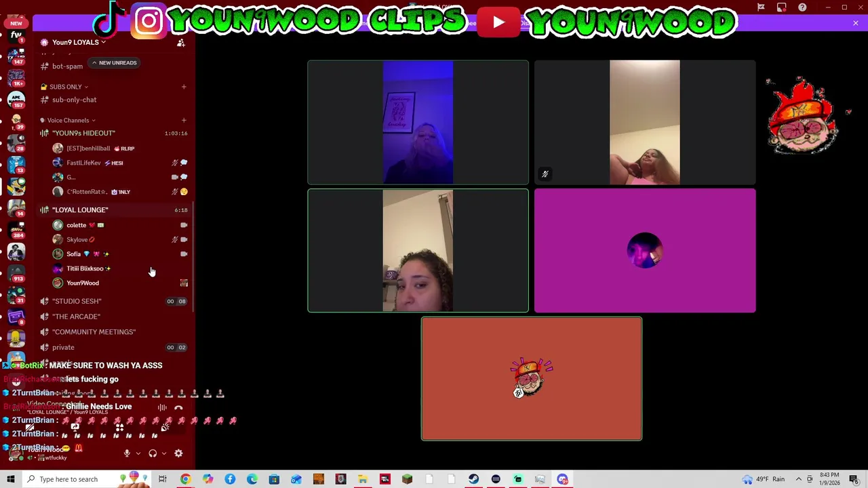Collapse the Voice Channels category
Viewport: 868px width, 488px height.
point(68,121)
